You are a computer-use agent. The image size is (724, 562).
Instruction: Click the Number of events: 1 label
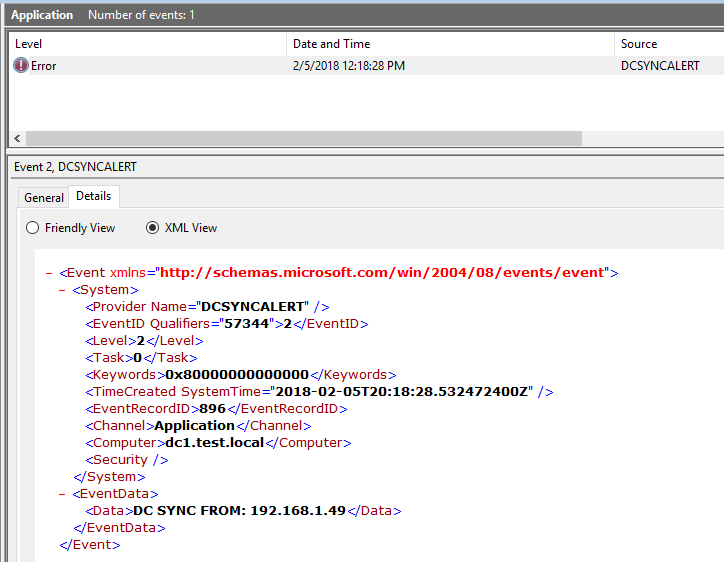click(141, 15)
